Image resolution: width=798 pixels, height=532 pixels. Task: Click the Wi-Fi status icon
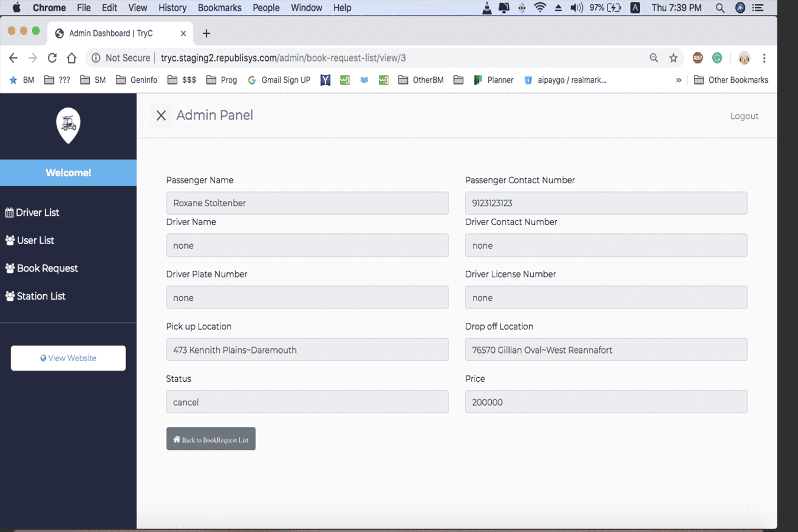(x=540, y=8)
